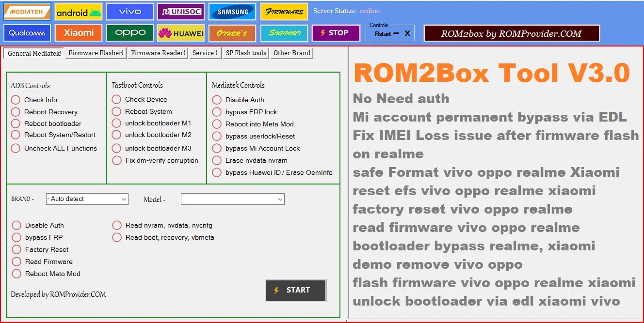Screen dimensions: 644x323
Task: Switch to the General Mediatek! tab
Action: pos(34,53)
